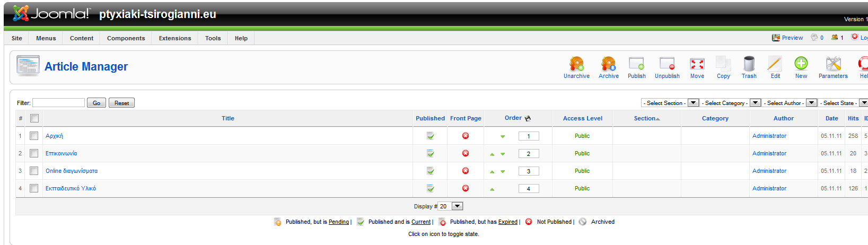Viewport: 868px width, 245px height.
Task: Toggle front page status for Αρχική
Action: [x=466, y=136]
